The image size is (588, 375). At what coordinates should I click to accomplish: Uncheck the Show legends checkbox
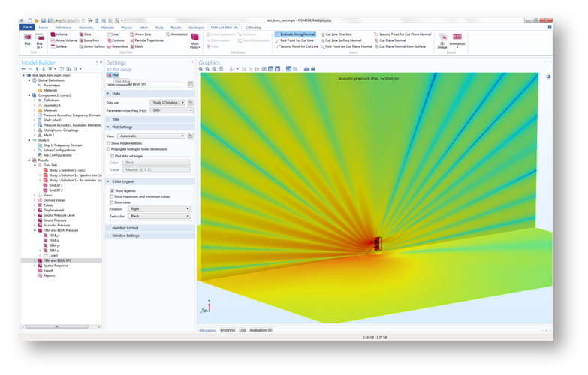pos(113,190)
